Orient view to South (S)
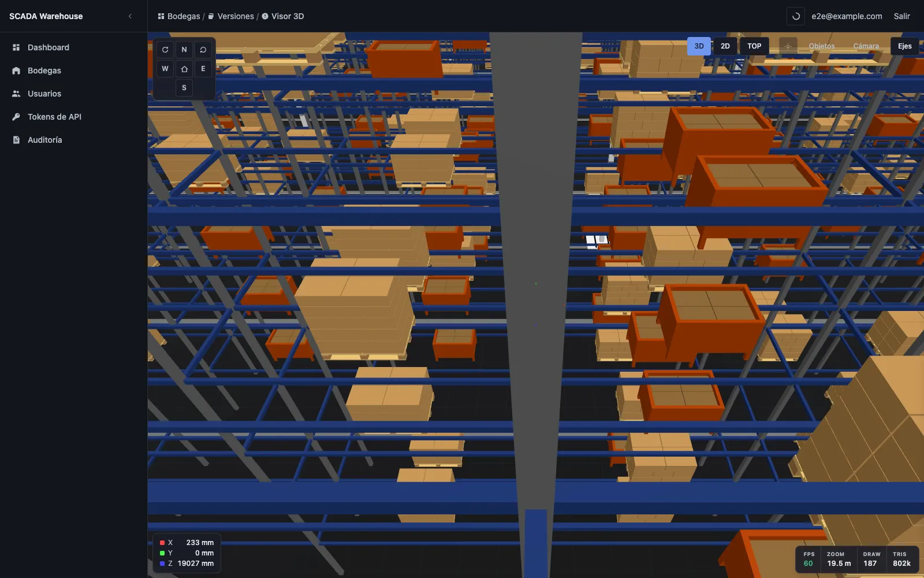This screenshot has height=578, width=924. 184,88
